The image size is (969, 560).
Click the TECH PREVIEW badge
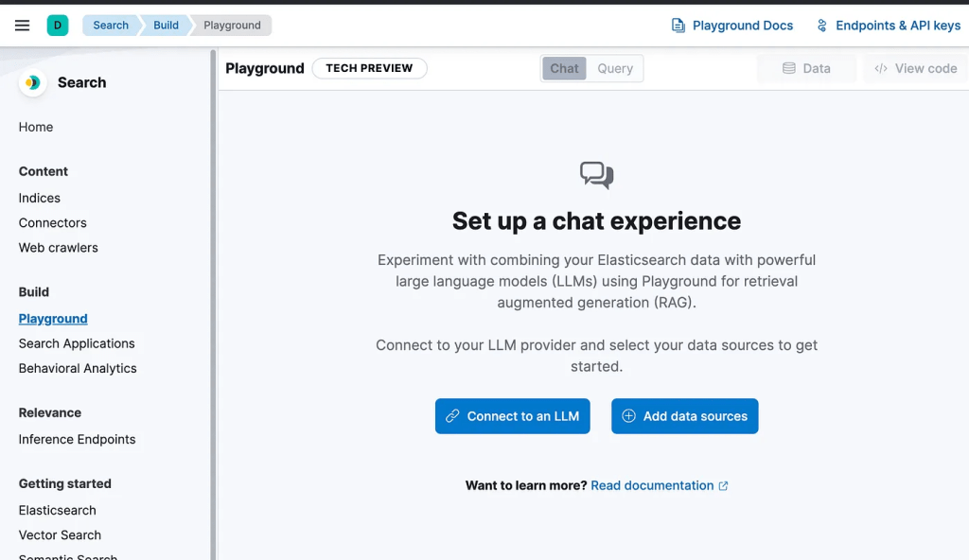coord(369,68)
